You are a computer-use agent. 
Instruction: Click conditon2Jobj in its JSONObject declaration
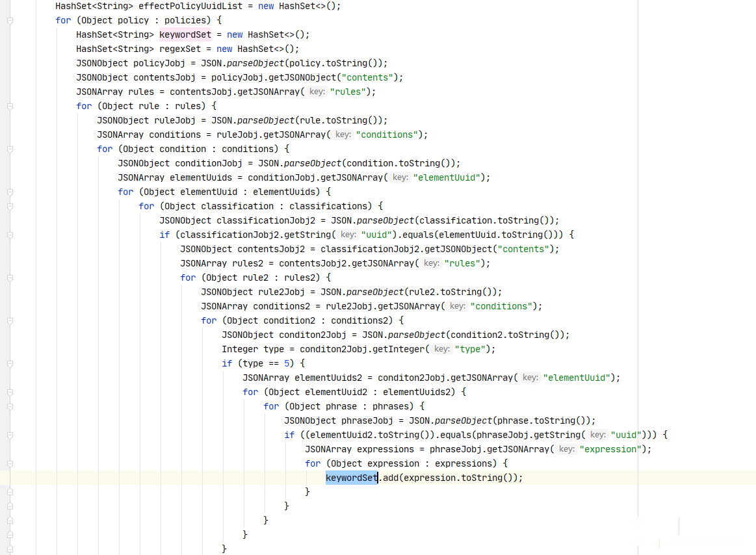(313, 335)
